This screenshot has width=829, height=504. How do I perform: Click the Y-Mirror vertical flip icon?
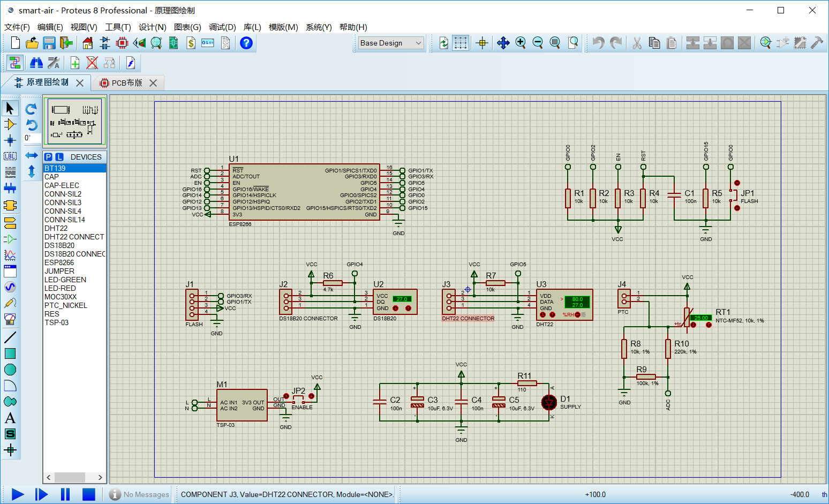click(x=32, y=172)
